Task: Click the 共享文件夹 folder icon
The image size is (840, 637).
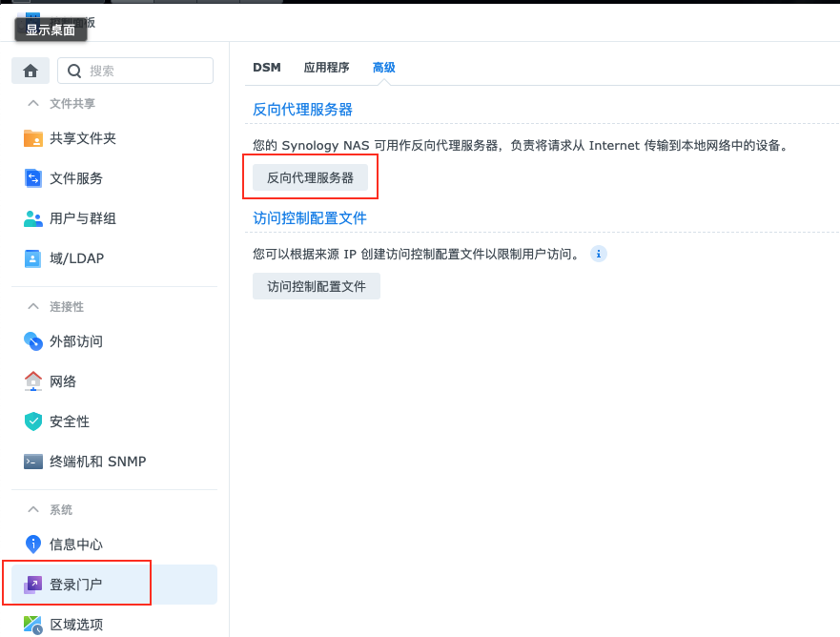Action: (x=33, y=138)
